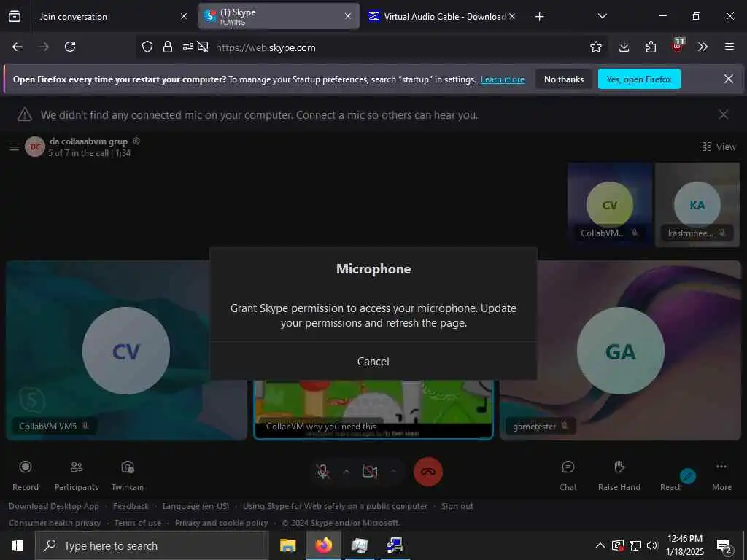Open the Feedback link
This screenshot has height=560, width=747.
point(131,506)
